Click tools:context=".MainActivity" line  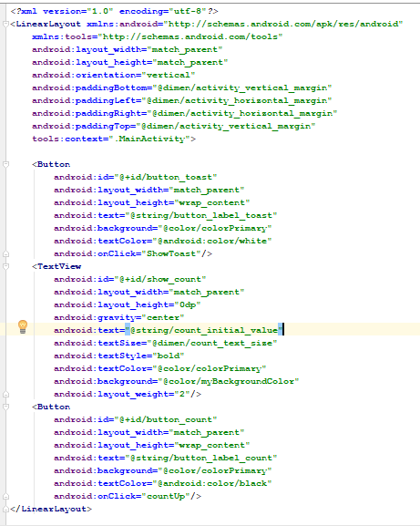pos(114,139)
